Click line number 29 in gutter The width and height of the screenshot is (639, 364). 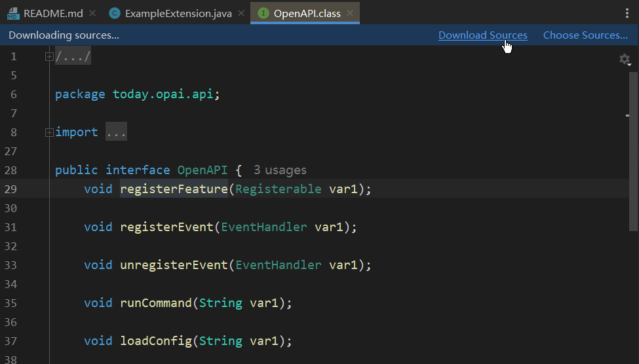point(10,189)
